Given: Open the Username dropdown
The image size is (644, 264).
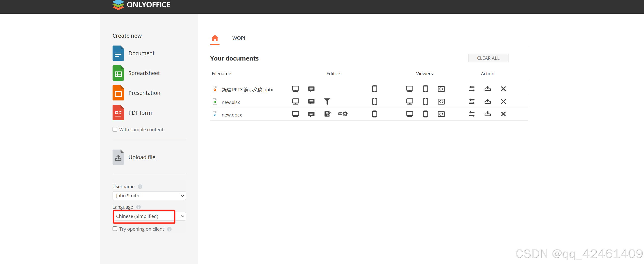Looking at the screenshot, I should (x=149, y=196).
